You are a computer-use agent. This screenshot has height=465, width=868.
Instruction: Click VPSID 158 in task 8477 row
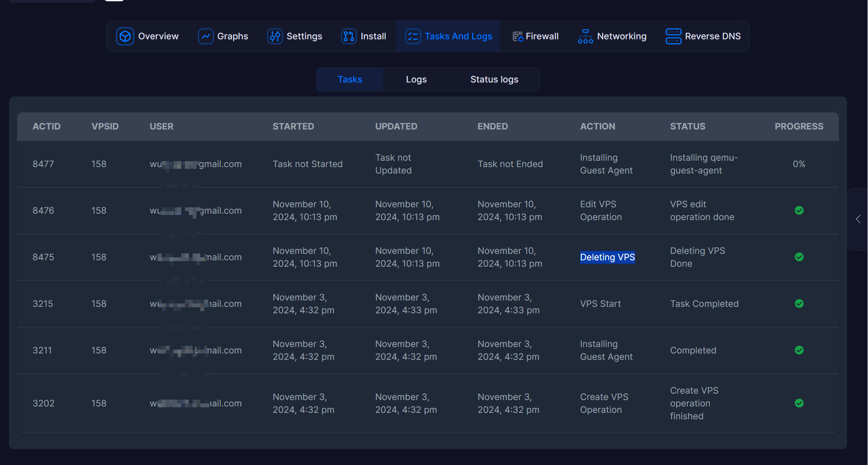click(x=99, y=164)
